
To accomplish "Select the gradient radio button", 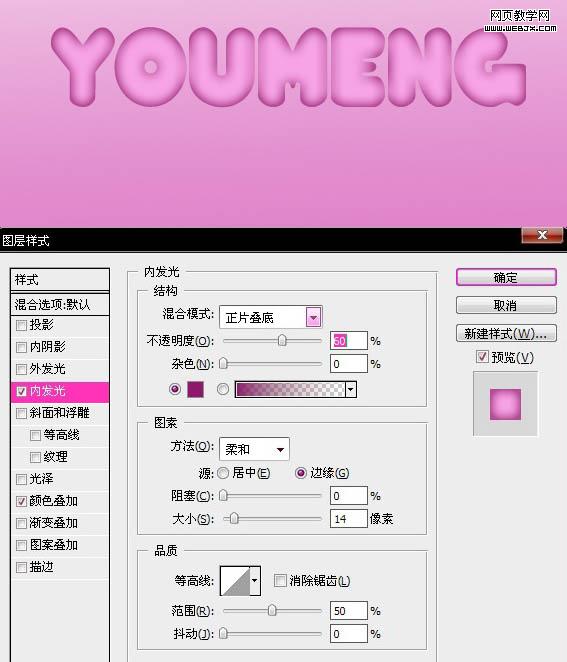I will (x=223, y=389).
